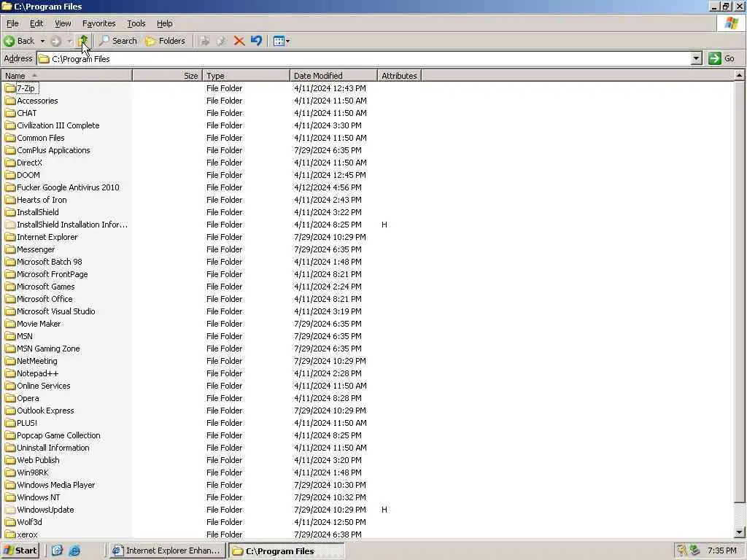747x560 pixels.
Task: Select the Opera folder icon
Action: click(10, 398)
